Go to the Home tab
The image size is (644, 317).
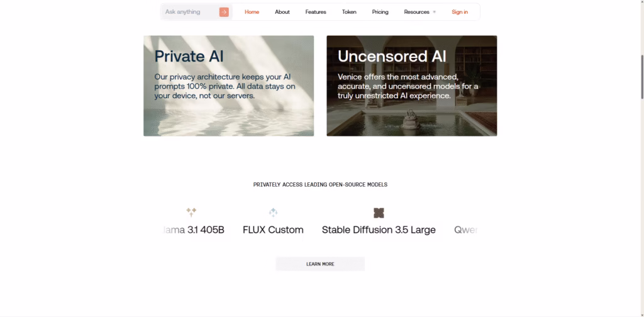[x=252, y=12]
